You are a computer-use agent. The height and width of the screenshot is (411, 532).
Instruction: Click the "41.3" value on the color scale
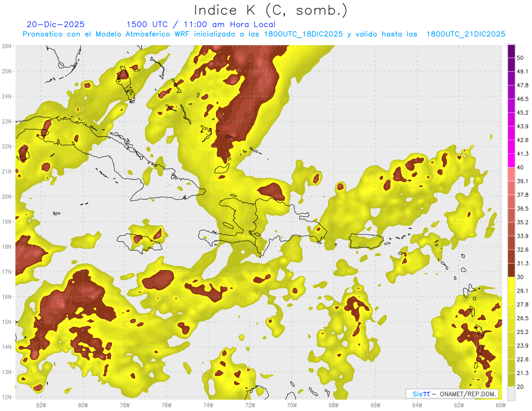click(x=523, y=154)
